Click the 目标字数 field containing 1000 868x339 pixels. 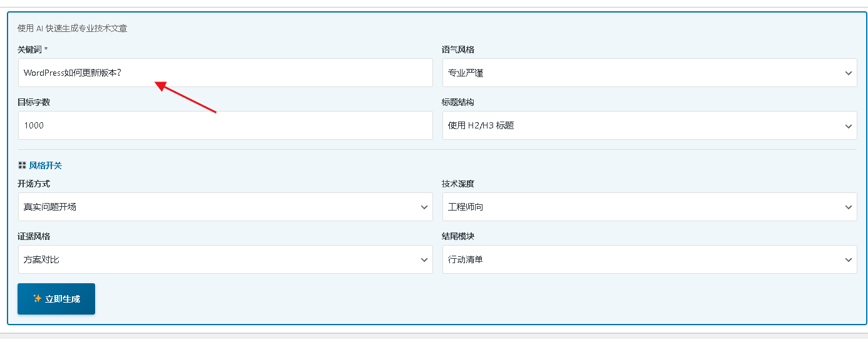coord(225,125)
